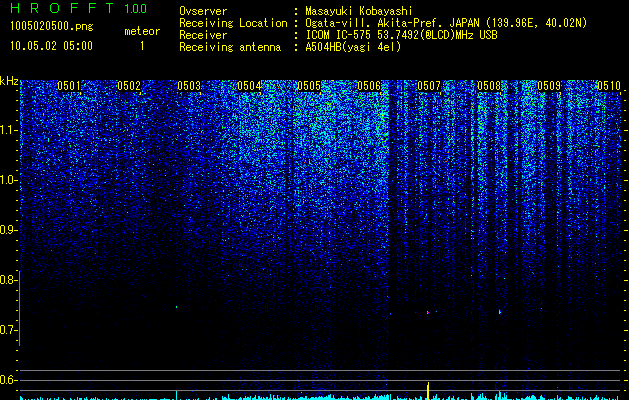Click the cyan echo mark near 0508

500,312
